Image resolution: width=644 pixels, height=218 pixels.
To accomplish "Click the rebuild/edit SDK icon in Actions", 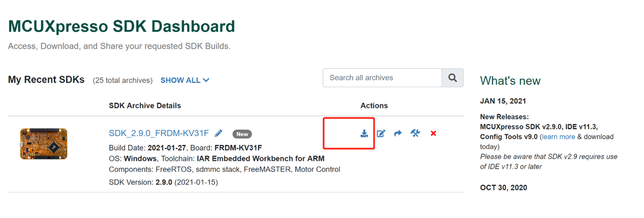I will (381, 133).
